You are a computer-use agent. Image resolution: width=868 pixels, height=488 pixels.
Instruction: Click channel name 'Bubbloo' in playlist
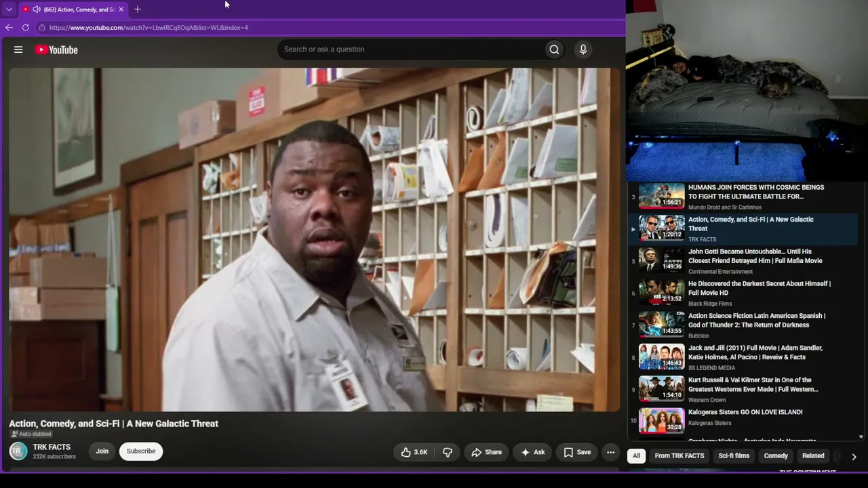[x=698, y=335]
